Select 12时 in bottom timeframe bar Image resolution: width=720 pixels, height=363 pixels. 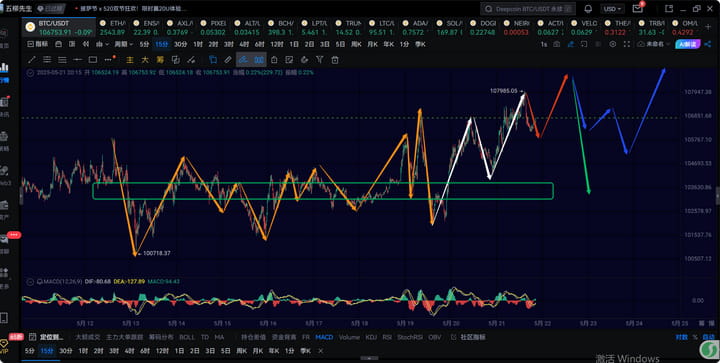(x=162, y=351)
